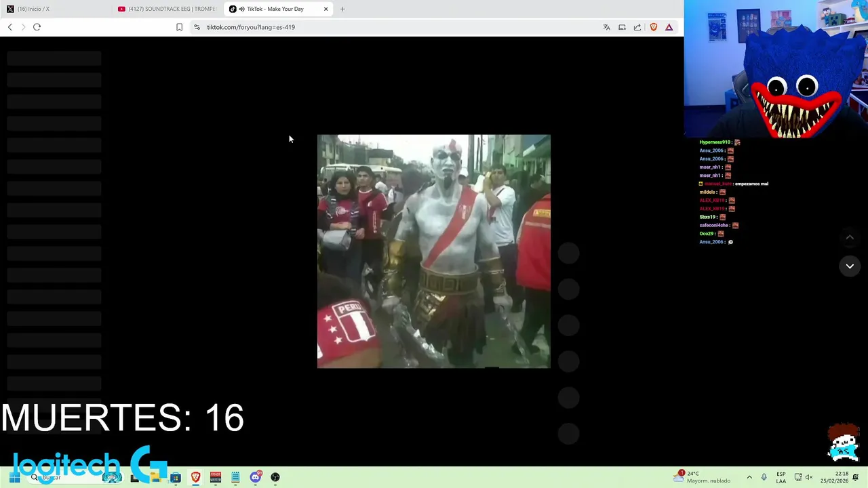Bookmark this page with the bookmark icon
868x488 pixels.
click(x=179, y=27)
